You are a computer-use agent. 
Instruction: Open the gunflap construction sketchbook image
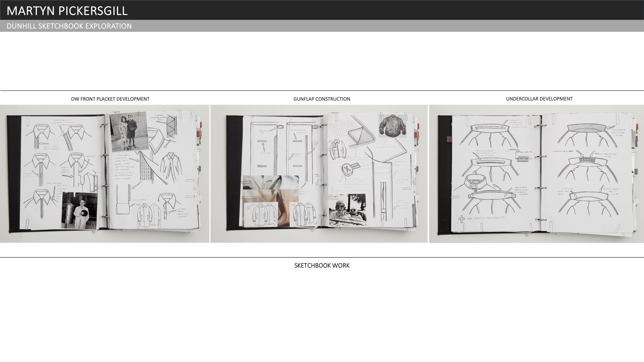[x=319, y=174]
